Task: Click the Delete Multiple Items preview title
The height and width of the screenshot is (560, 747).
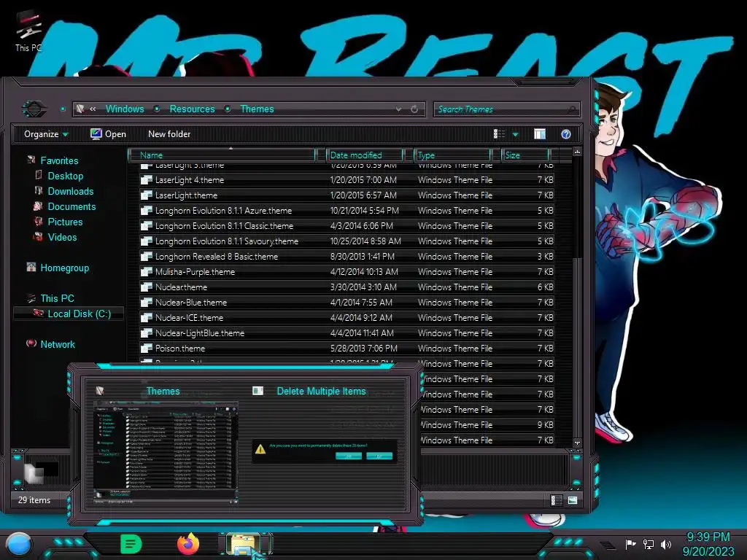Action: [321, 392]
